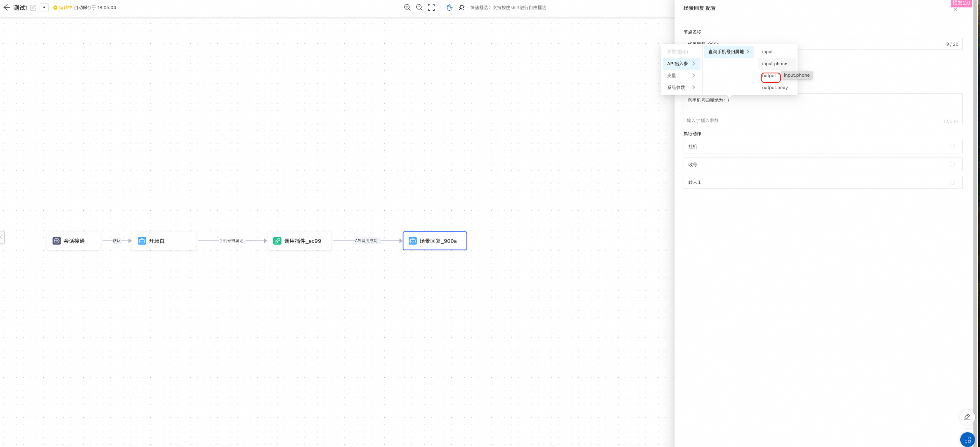The width and height of the screenshot is (980, 447).
Task: Click the 开场白 node icon
Action: 142,241
